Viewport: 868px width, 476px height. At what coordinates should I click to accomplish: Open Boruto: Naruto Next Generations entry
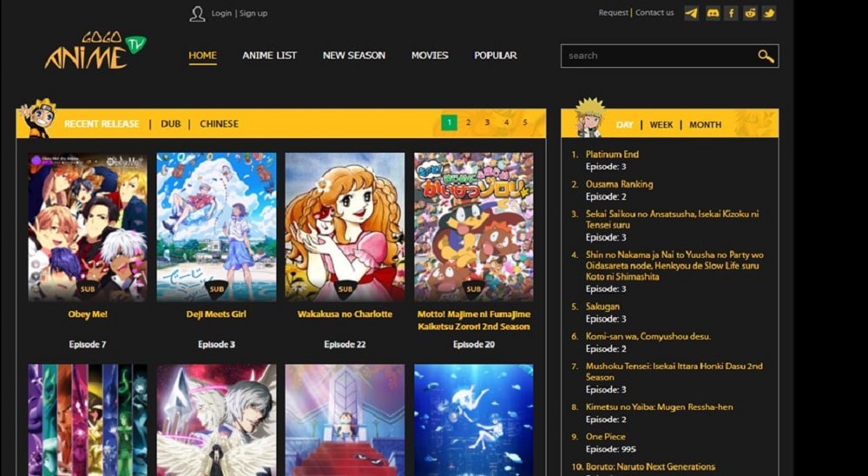coord(650,466)
